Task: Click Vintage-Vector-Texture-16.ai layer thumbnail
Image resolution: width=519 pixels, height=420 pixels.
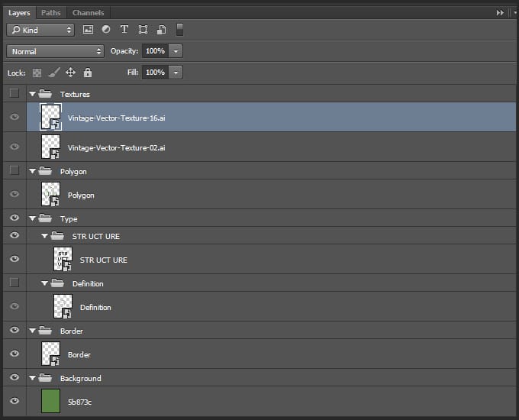Action: 50,117
